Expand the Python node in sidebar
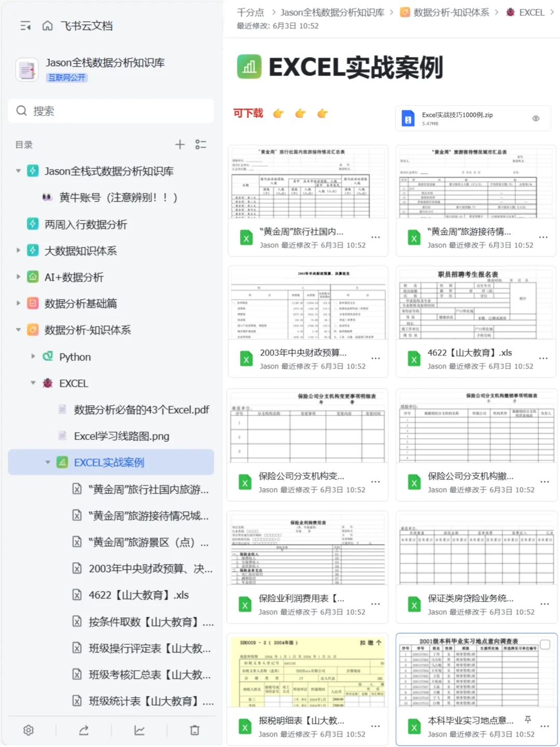The height and width of the screenshot is (747, 560). tap(33, 356)
